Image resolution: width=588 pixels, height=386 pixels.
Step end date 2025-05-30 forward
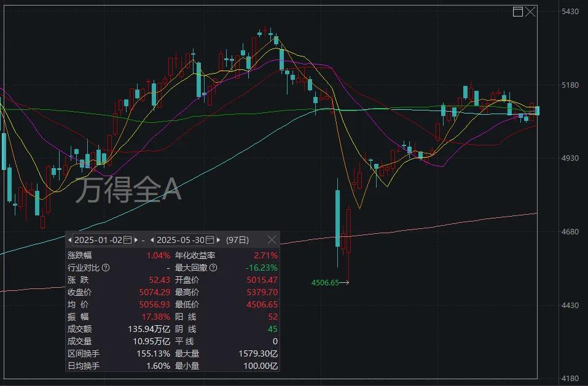click(x=219, y=240)
